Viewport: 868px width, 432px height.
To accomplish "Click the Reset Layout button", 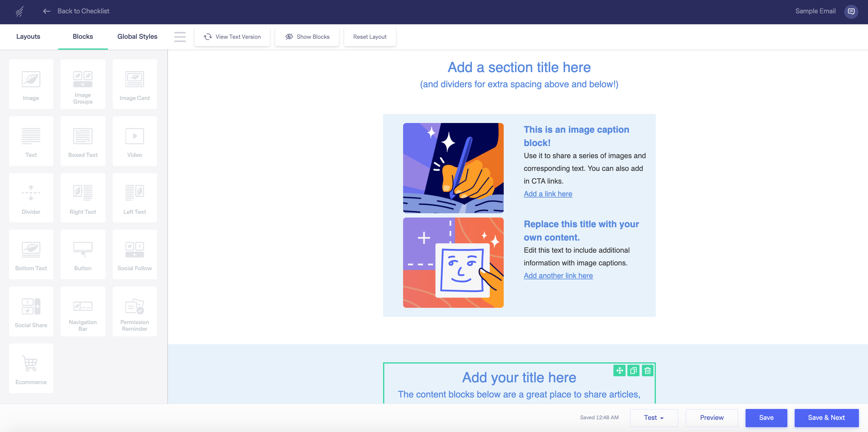I will tap(370, 37).
